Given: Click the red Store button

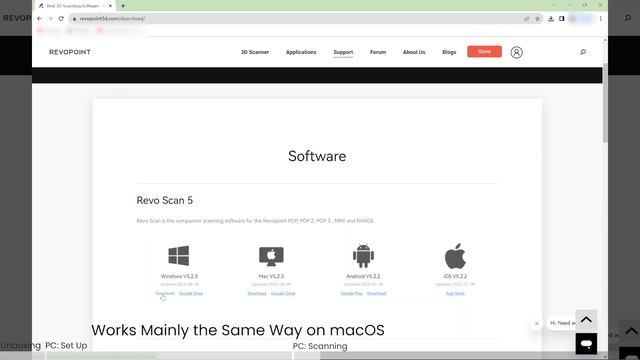Looking at the screenshot, I should (484, 51).
